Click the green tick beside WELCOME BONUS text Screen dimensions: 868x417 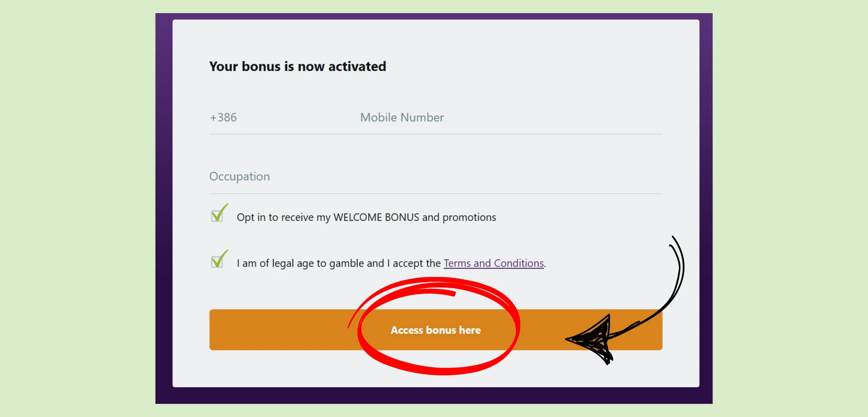pos(220,212)
